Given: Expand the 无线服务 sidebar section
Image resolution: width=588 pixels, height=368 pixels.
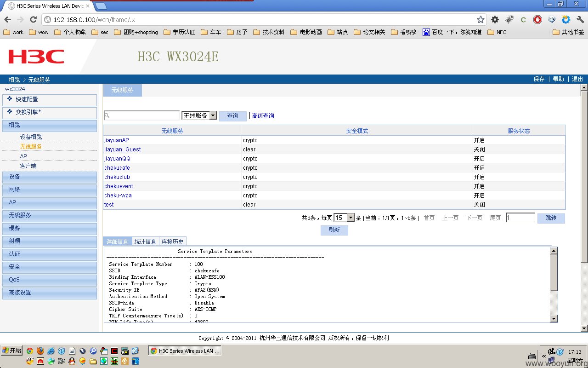Looking at the screenshot, I should [x=50, y=216].
